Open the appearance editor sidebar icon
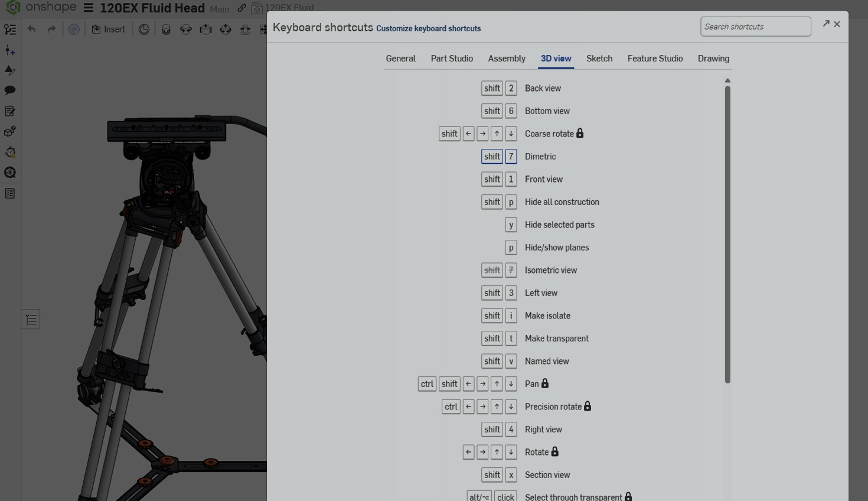Screen dimensions: 868x501 coord(10,70)
